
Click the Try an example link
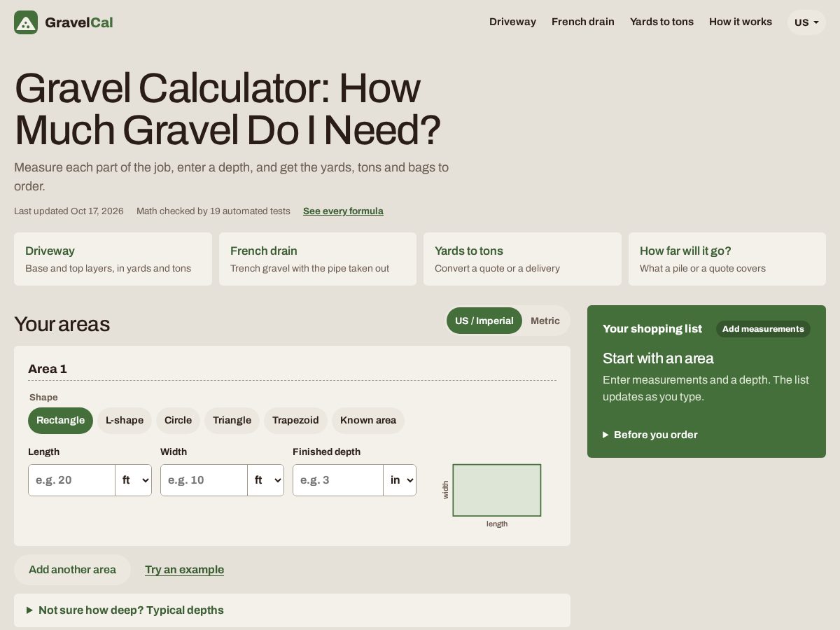184,570
